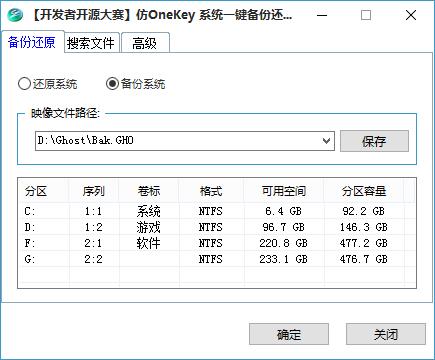Screen dimensions: 435x360
Task: Click the 可用空间 column header
Action: 283,191
